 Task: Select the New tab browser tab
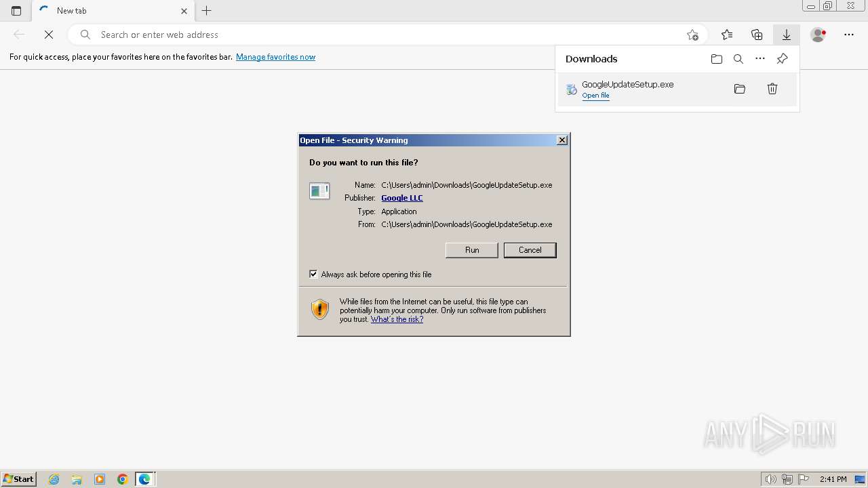(113, 11)
